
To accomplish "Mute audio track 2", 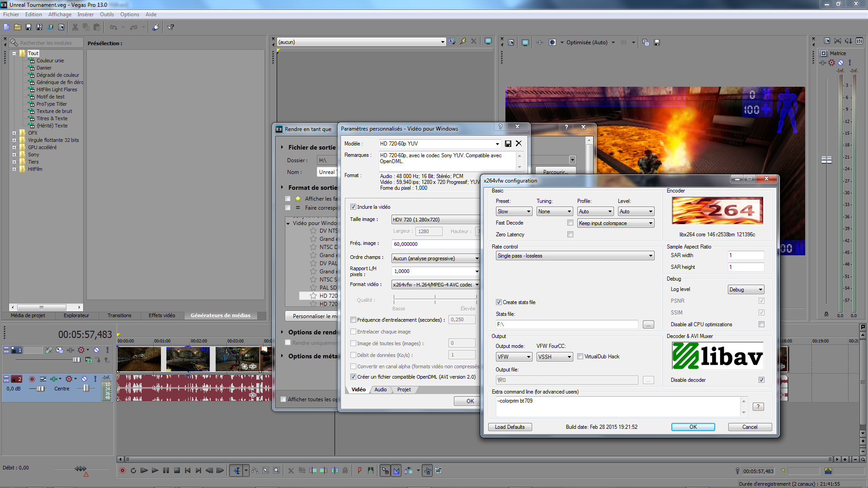I will coord(85,379).
